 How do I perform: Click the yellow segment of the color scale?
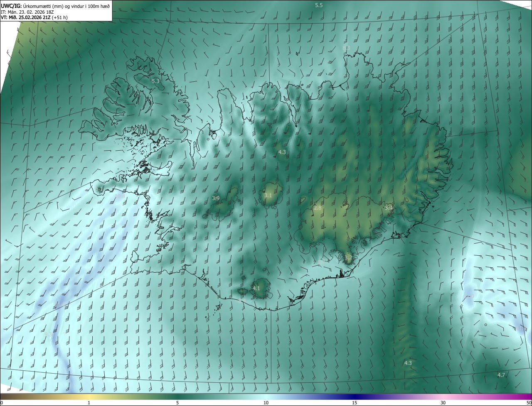(x=89, y=396)
